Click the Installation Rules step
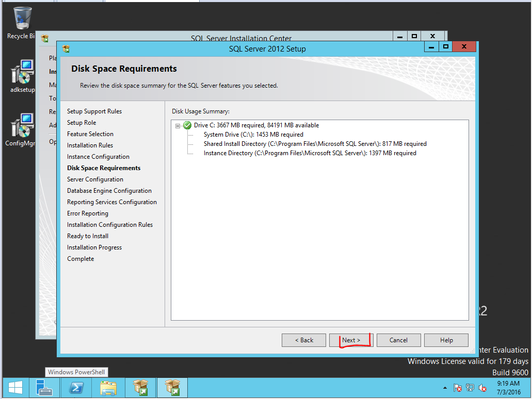This screenshot has height=399, width=532. 90,145
